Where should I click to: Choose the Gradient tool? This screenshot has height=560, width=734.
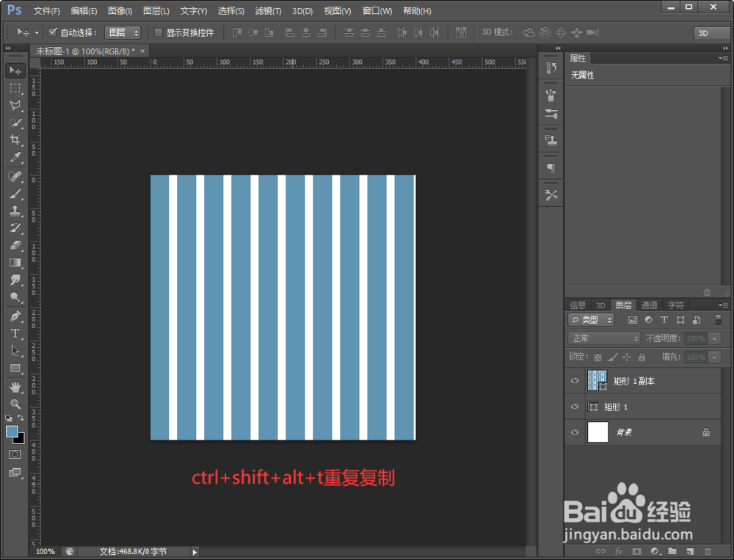[x=15, y=262]
